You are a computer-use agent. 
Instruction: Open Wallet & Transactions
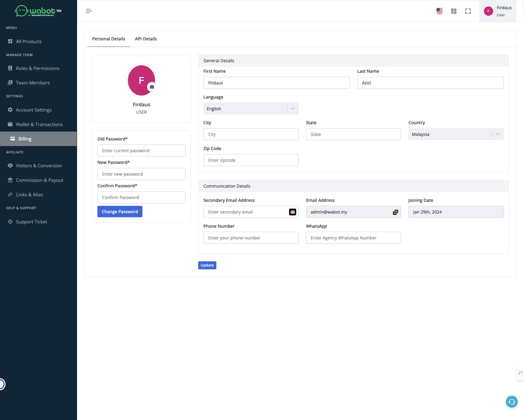38,124
